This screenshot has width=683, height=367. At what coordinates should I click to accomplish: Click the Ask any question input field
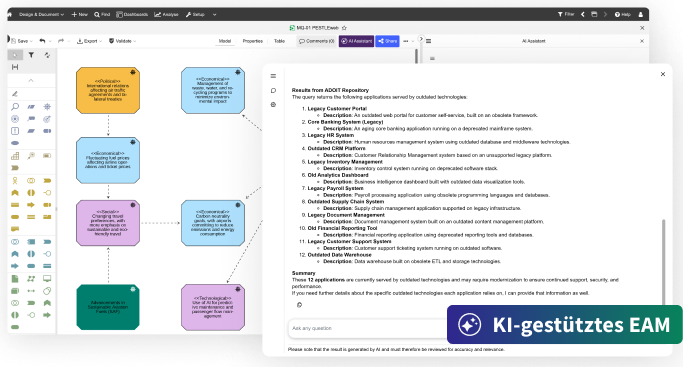click(368, 328)
